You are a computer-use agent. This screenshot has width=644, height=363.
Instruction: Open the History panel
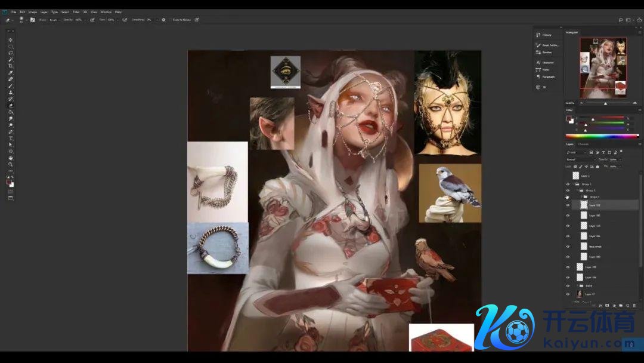click(546, 35)
